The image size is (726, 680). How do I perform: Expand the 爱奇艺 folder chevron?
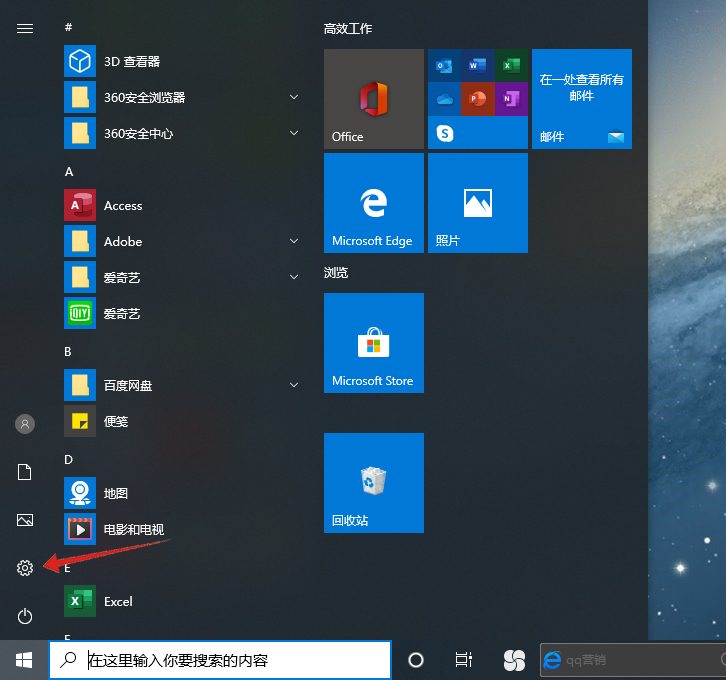click(294, 277)
